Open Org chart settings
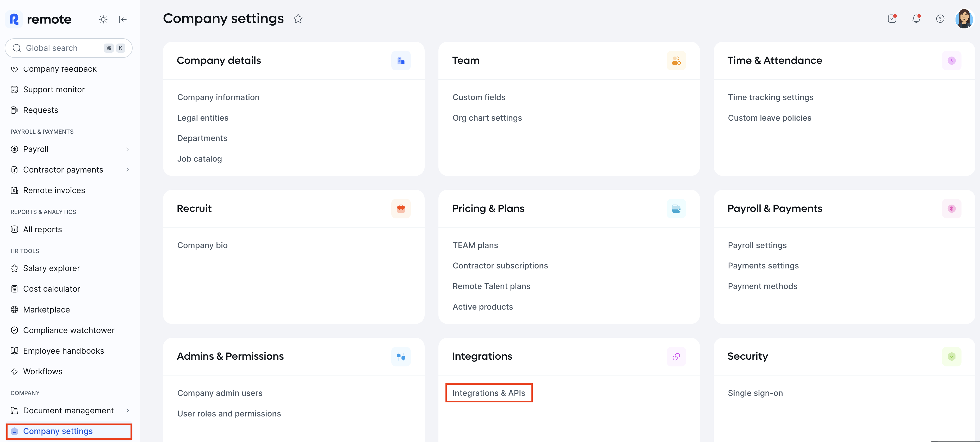 coord(487,118)
